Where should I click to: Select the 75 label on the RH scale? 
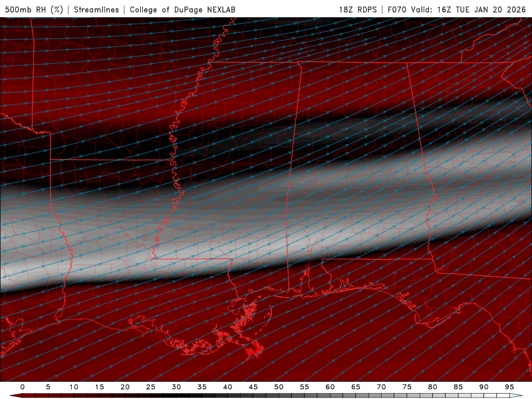click(407, 387)
